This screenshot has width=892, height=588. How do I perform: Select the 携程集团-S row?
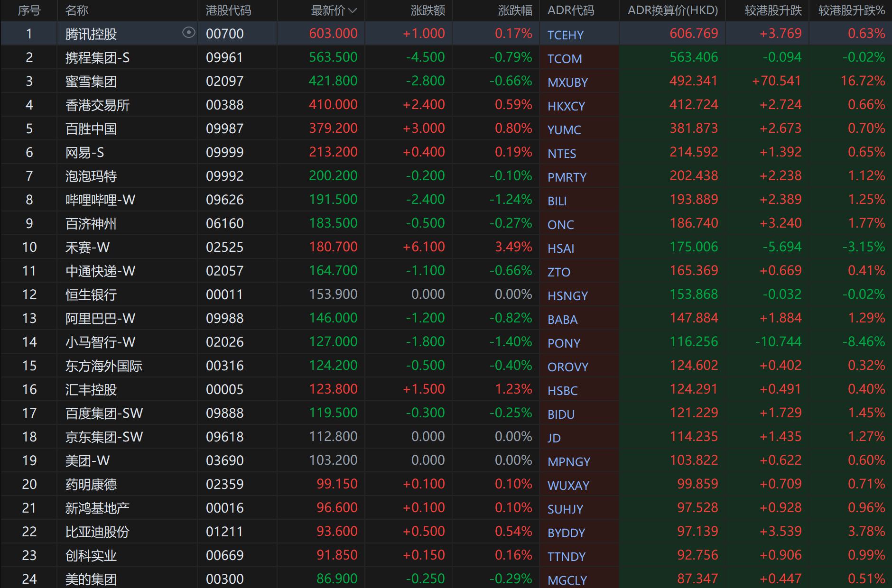point(97,58)
